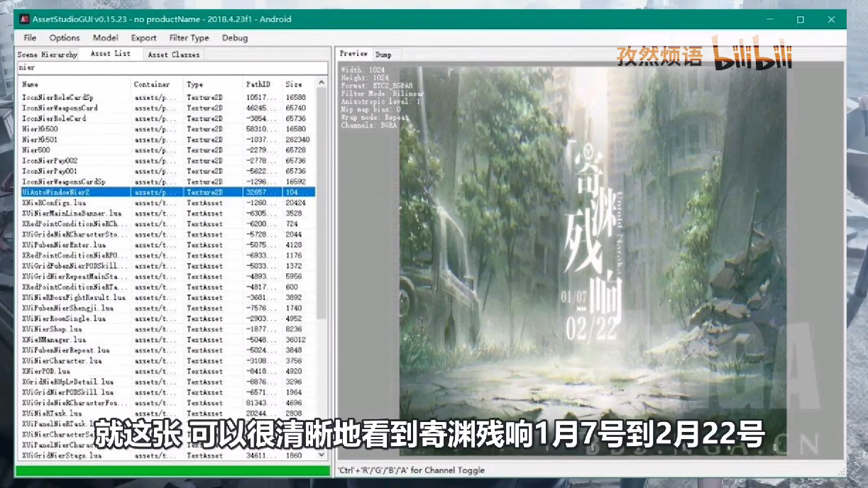The width and height of the screenshot is (868, 488).
Task: Select the XUiGridNierPODSkill.lua row
Action: [167, 392]
